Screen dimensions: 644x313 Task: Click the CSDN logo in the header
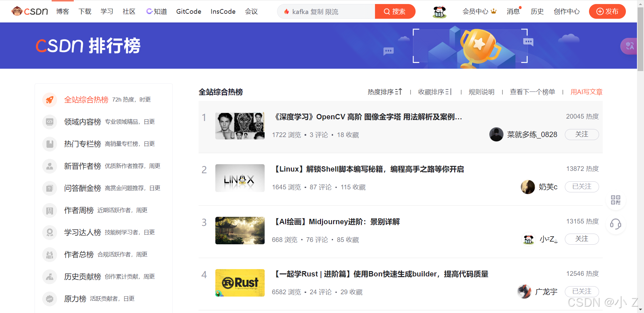click(x=30, y=11)
